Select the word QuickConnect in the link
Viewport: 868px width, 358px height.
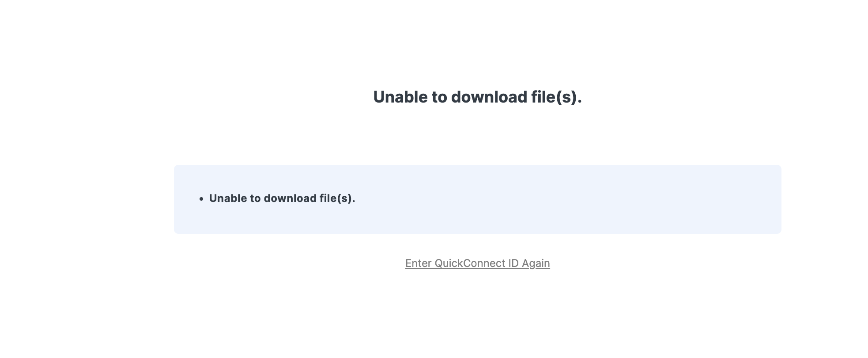469,263
